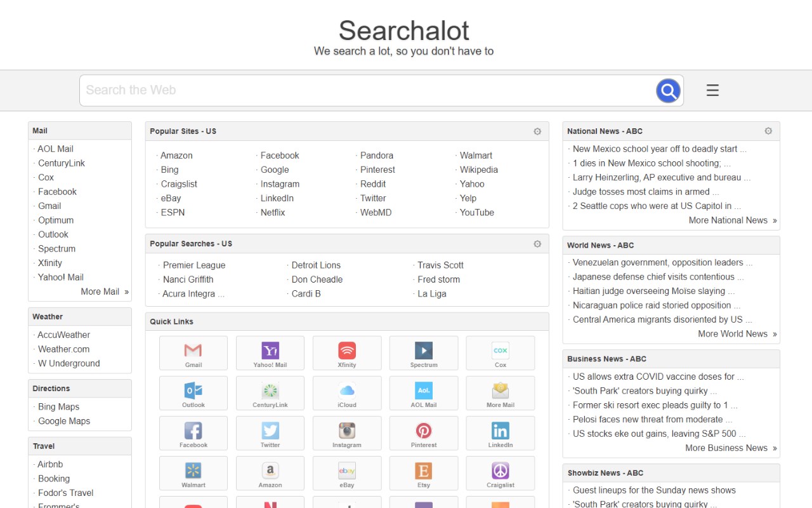This screenshot has width=812, height=508.
Task: Search for Premier League popular search
Action: click(x=193, y=265)
